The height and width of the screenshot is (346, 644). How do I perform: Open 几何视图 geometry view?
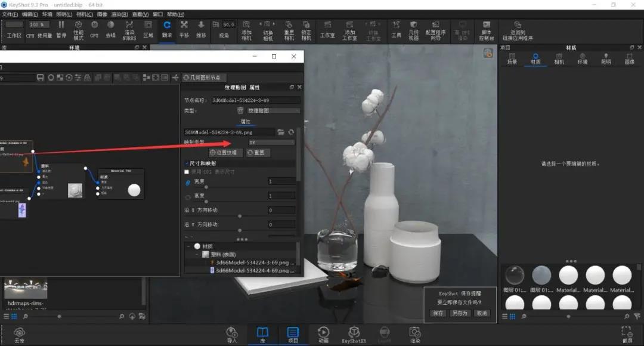click(414, 30)
